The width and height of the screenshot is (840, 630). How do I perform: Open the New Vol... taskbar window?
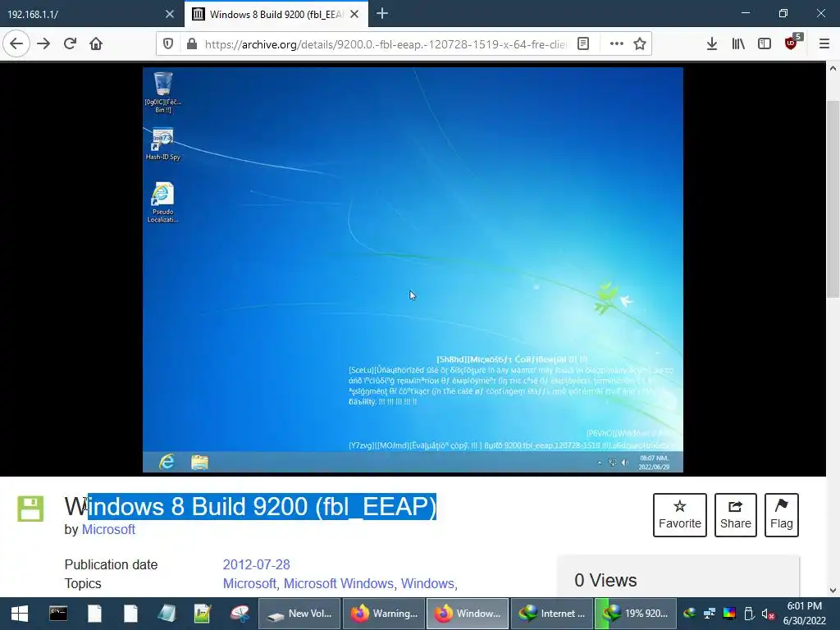click(x=299, y=614)
